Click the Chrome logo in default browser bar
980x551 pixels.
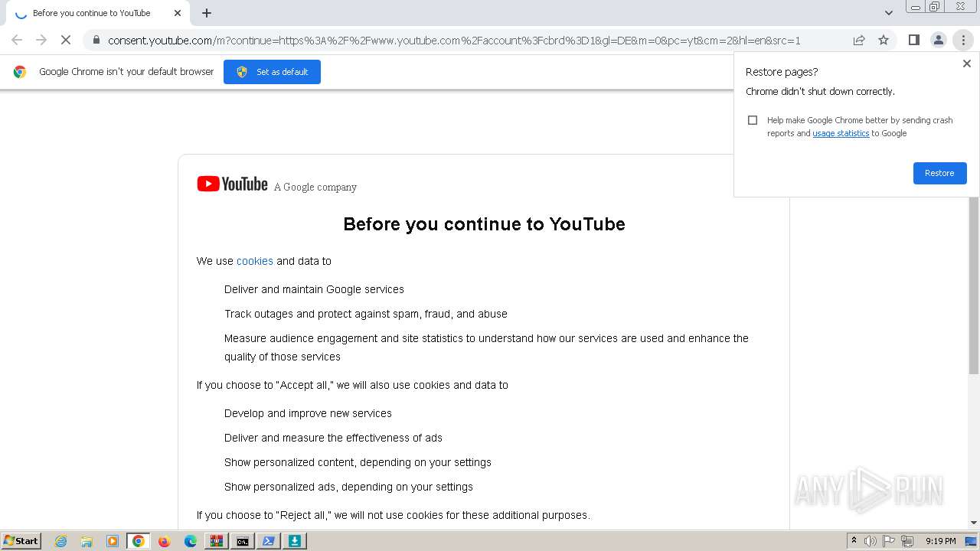pos(20,72)
